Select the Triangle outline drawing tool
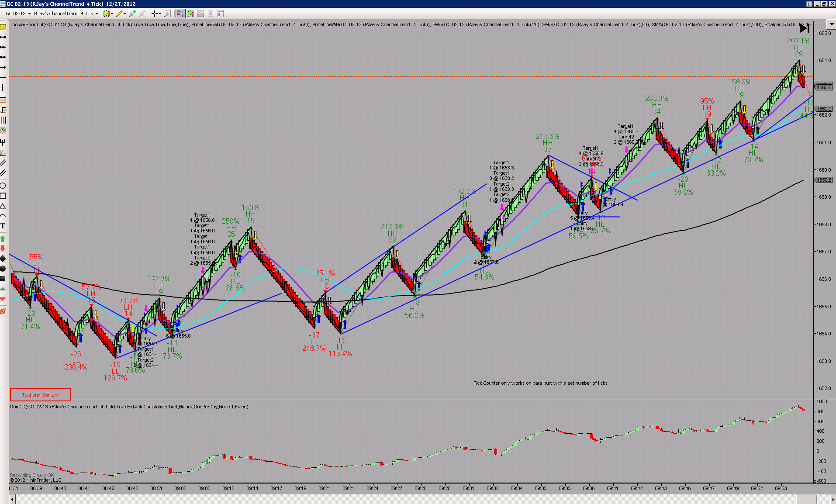This screenshot has width=836, height=504. pos(3,206)
